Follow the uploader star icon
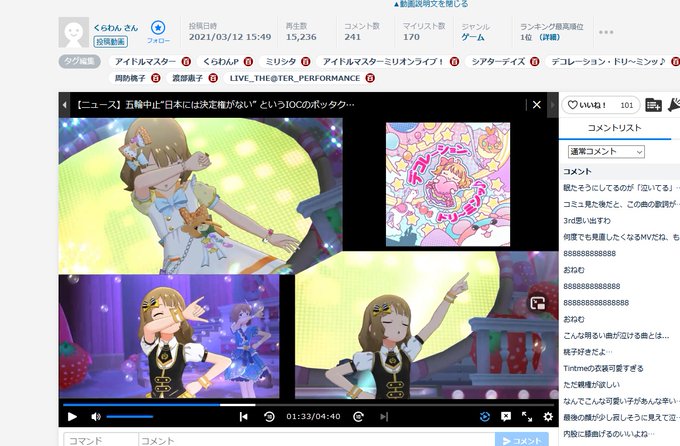Viewport: 680px width, 446px height. pos(158,28)
